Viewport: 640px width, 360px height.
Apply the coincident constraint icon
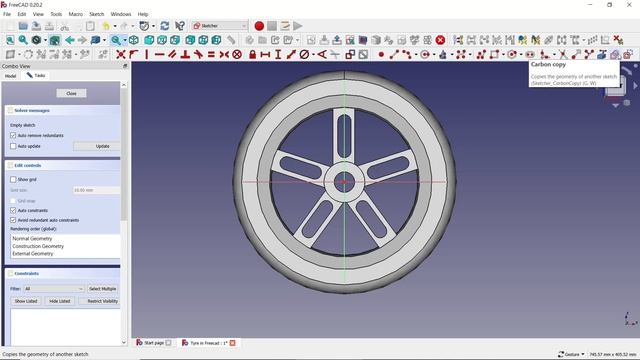click(x=121, y=54)
